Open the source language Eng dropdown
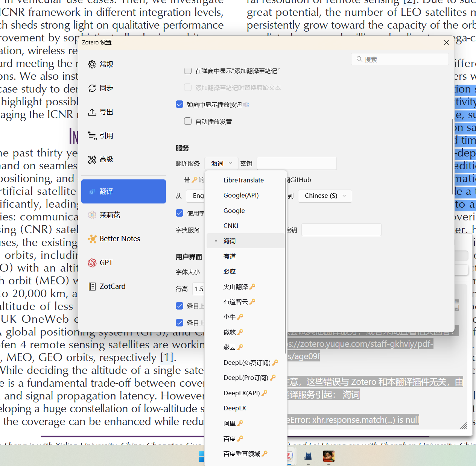Image resolution: width=476 pixels, height=466 pixels. [195, 196]
